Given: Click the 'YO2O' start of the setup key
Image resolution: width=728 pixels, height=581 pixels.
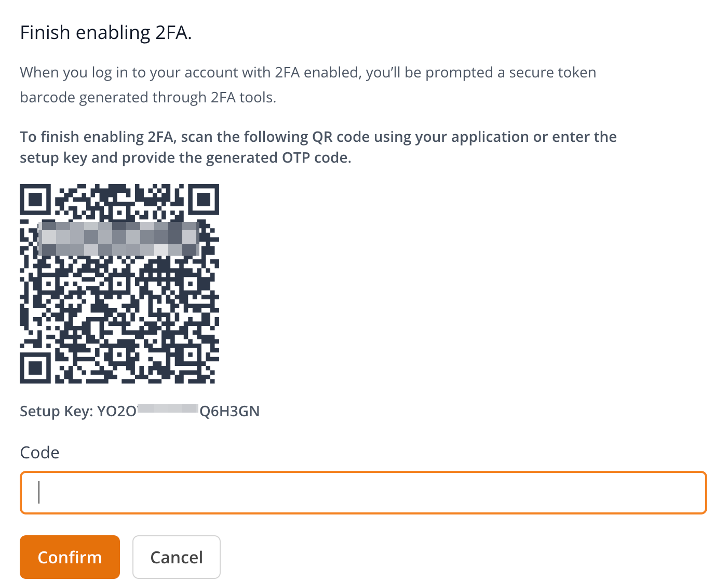Looking at the screenshot, I should [117, 411].
